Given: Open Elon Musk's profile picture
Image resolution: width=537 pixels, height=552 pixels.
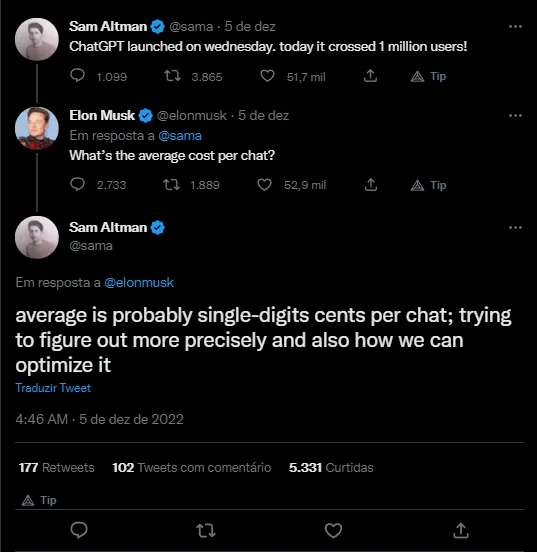Looking at the screenshot, I should (x=37, y=128).
